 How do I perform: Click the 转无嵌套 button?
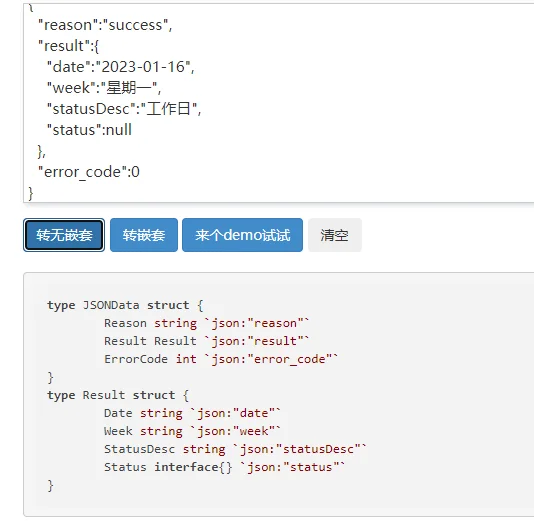pos(64,235)
